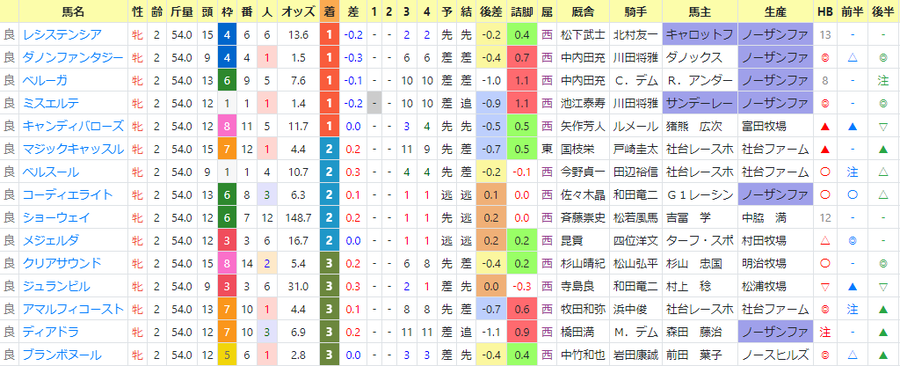Sort by the 前半 column header
This screenshot has width=900, height=366.
852,11
